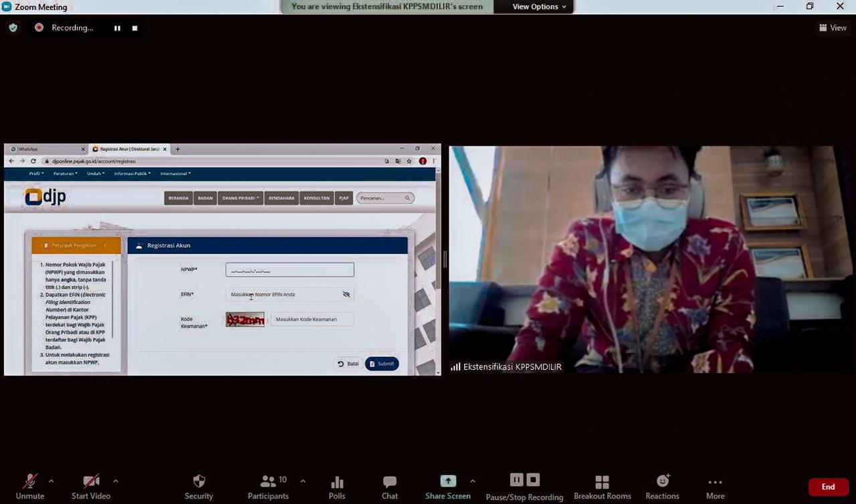
Task: Open the Polls icon
Action: point(337,481)
